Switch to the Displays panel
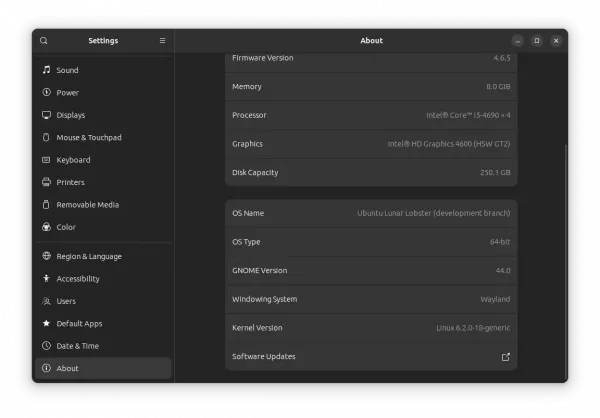The width and height of the screenshot is (600, 418). click(x=103, y=115)
